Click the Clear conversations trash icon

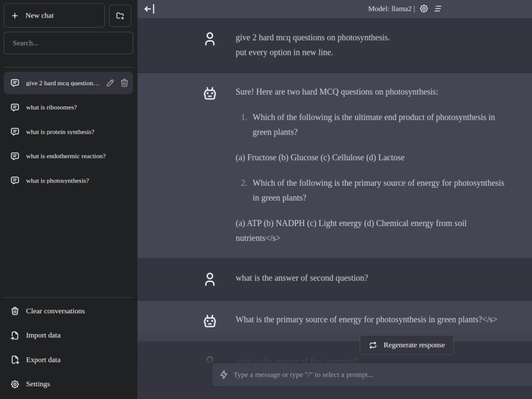tap(14, 311)
